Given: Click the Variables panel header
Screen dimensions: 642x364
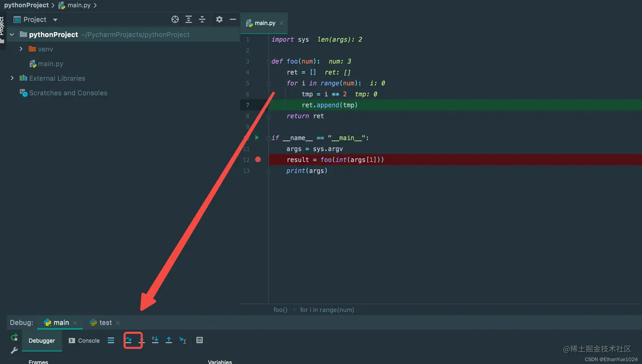Looking at the screenshot, I should coord(220,361).
